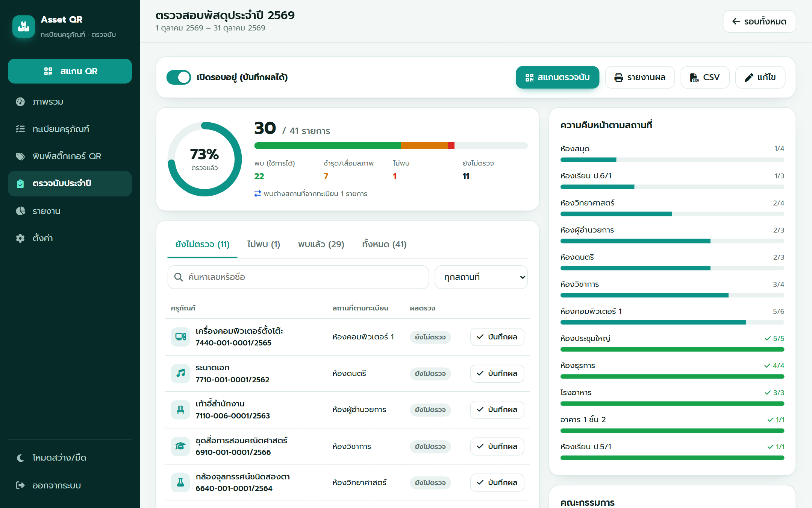The height and width of the screenshot is (508, 812).
Task: Click the ออกจากระบบ logout icon
Action: coord(20,485)
